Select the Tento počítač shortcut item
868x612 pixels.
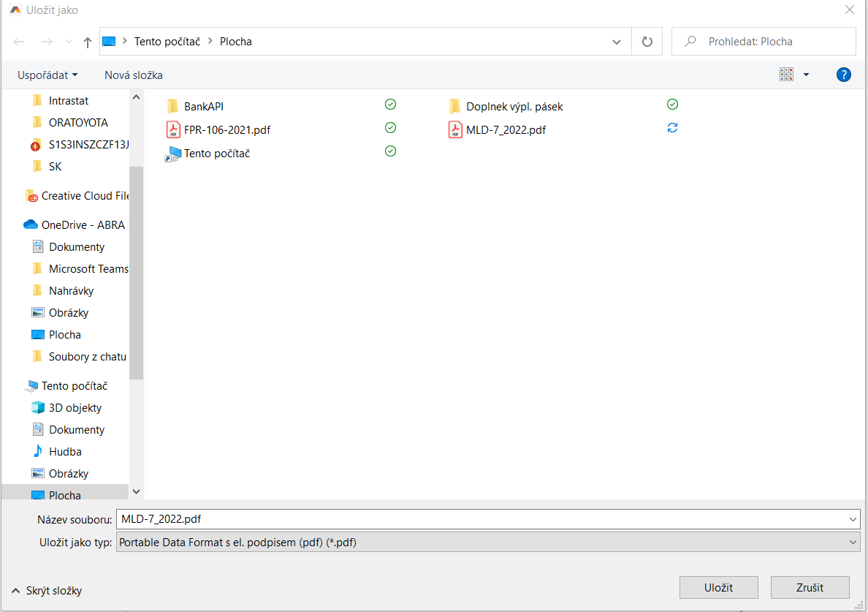coord(216,154)
